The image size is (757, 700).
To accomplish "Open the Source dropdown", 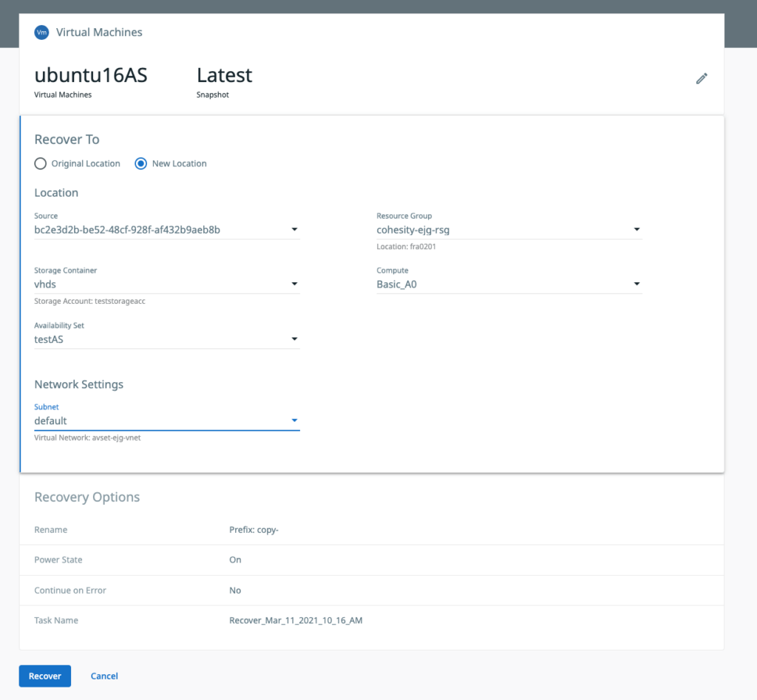I will coord(167,230).
